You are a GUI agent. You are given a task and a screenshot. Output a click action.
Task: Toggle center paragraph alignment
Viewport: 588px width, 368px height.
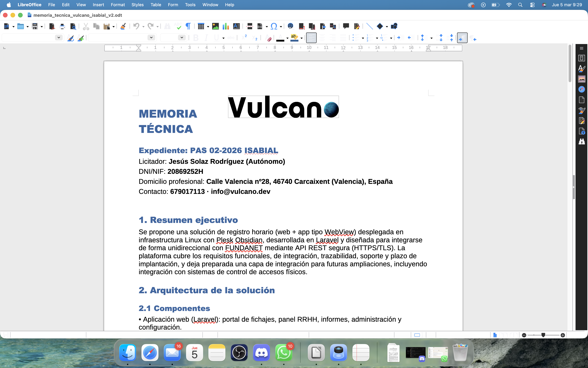pyautogui.click(x=322, y=38)
